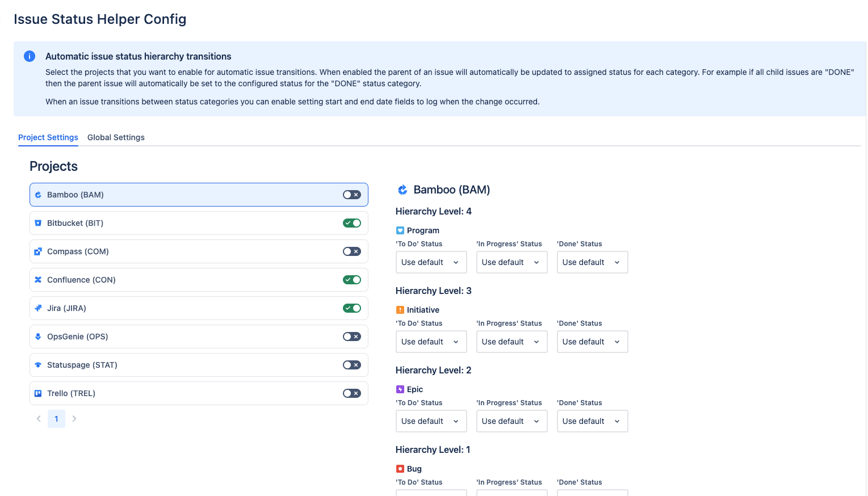The height and width of the screenshot is (496, 868).
Task: Click the Statuspage project icon
Action: pyautogui.click(x=38, y=365)
